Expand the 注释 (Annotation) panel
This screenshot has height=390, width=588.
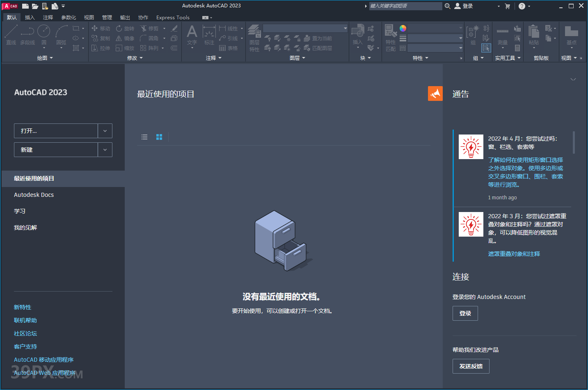214,58
